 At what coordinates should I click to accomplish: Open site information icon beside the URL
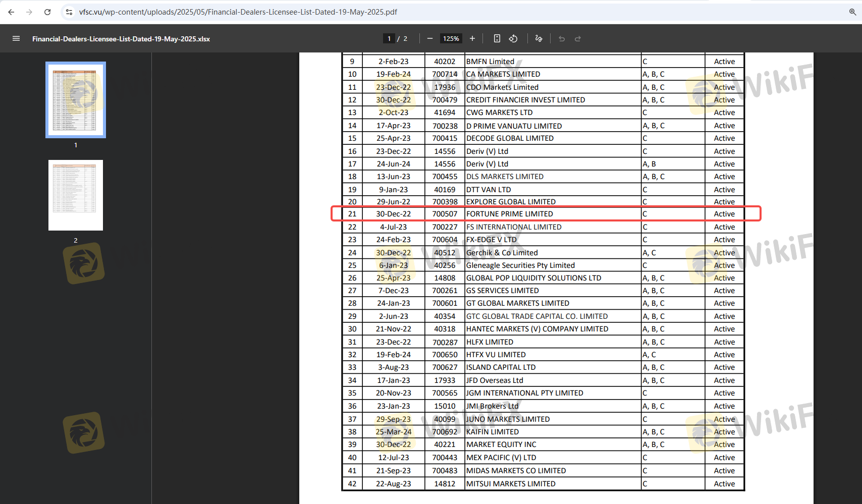click(69, 12)
